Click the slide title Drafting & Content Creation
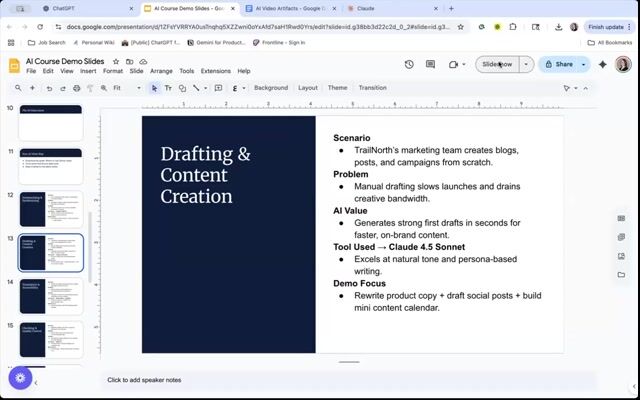640x400 pixels. [x=205, y=175]
